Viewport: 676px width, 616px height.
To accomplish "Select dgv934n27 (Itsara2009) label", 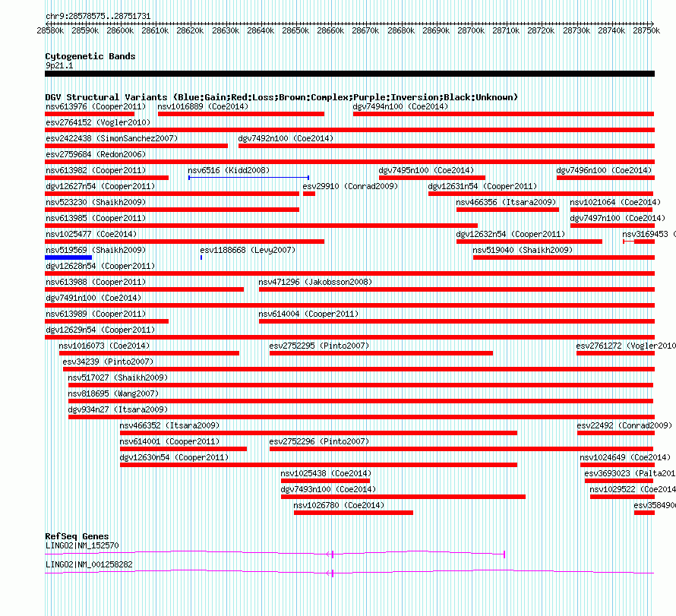I will (x=118, y=409).
